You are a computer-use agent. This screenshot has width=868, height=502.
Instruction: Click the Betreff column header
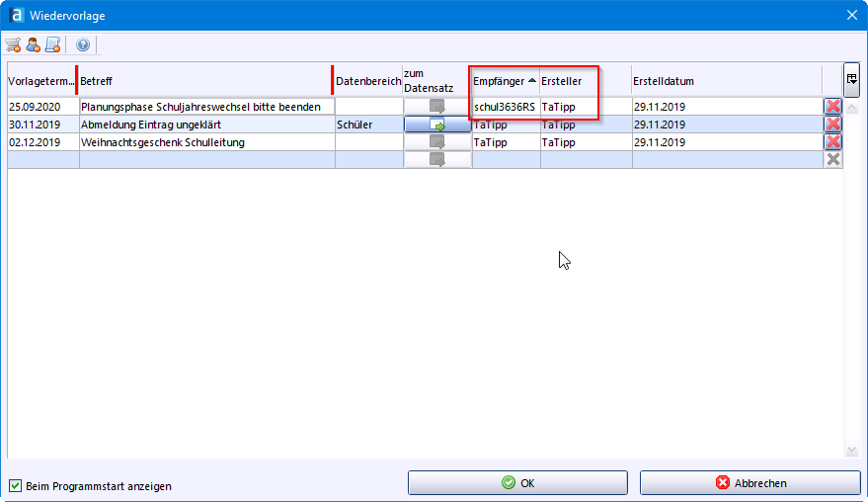click(204, 81)
